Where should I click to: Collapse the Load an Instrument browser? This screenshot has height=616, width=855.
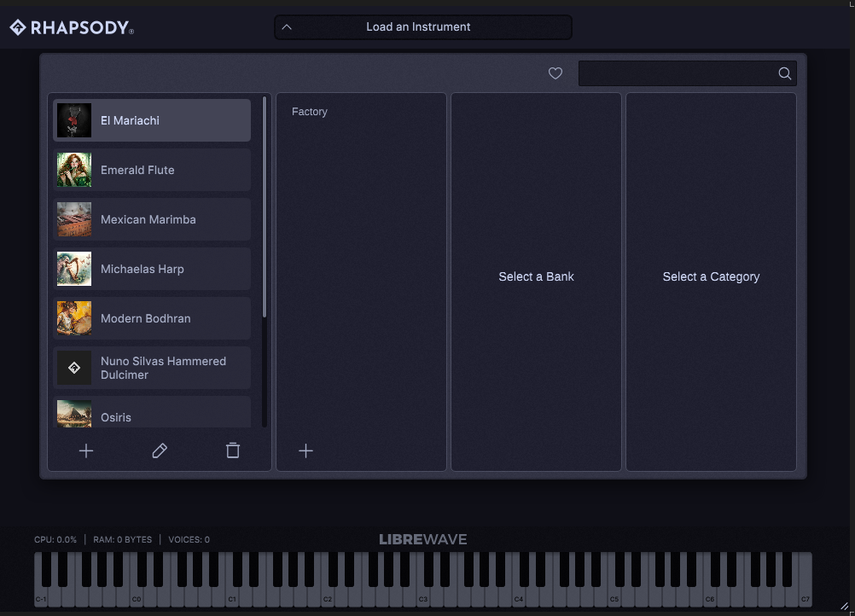(x=287, y=27)
